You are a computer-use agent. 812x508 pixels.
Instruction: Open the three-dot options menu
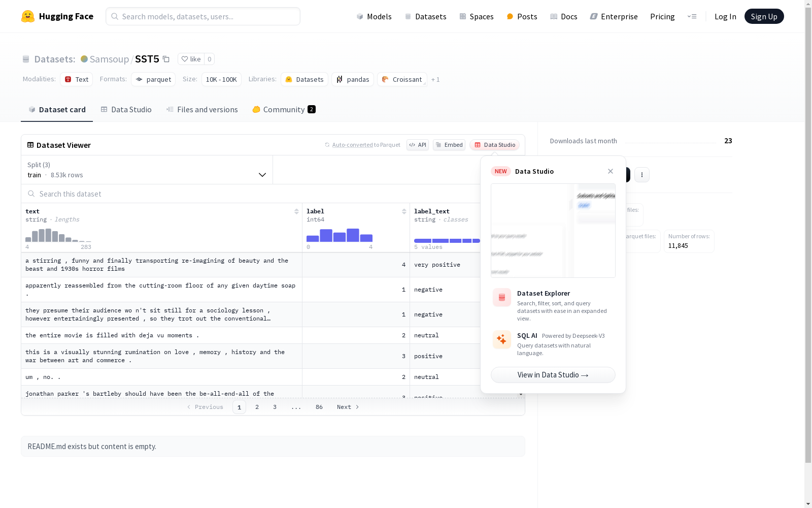pyautogui.click(x=642, y=175)
